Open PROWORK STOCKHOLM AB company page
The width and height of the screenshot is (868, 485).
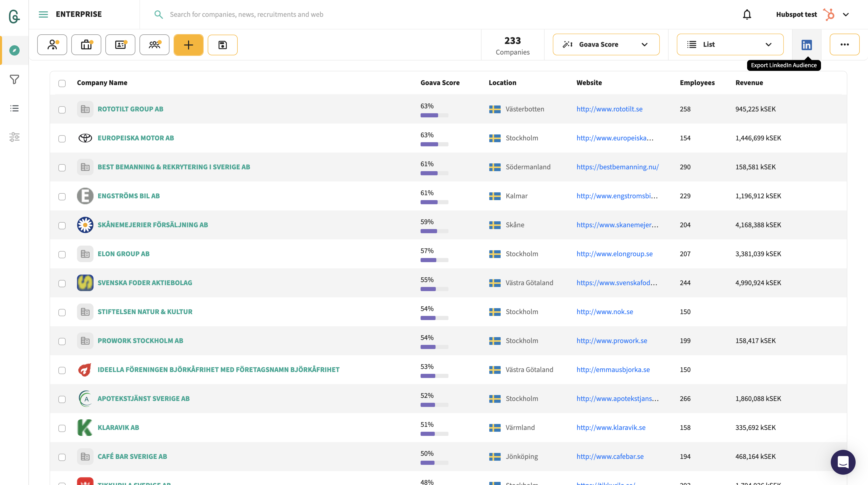(x=141, y=341)
